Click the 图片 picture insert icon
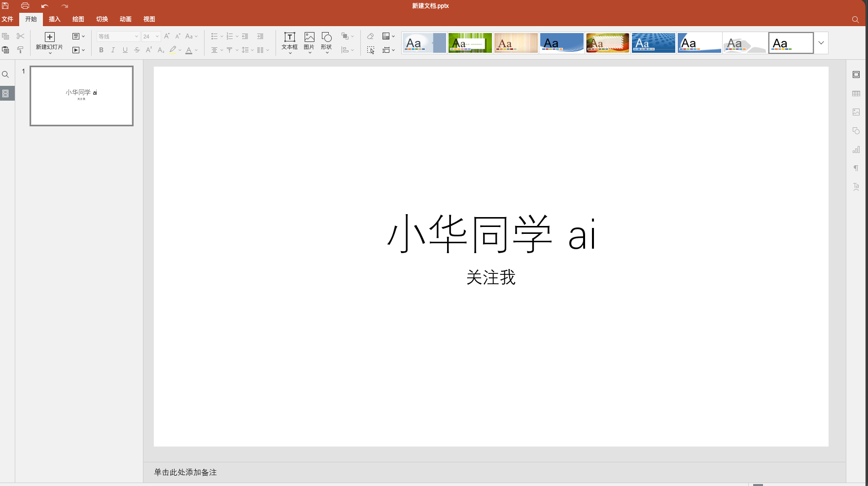The height and width of the screenshot is (486, 868). 309,41
